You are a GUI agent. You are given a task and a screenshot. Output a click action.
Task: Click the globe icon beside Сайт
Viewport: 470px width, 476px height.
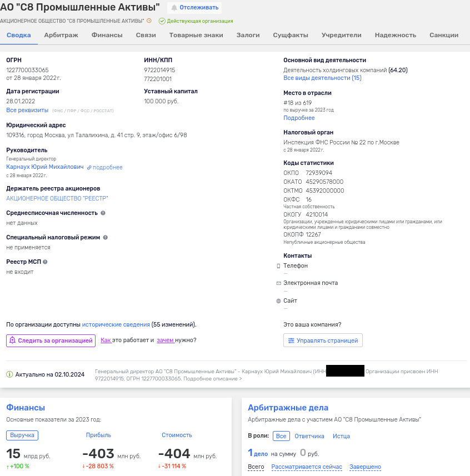(278, 301)
